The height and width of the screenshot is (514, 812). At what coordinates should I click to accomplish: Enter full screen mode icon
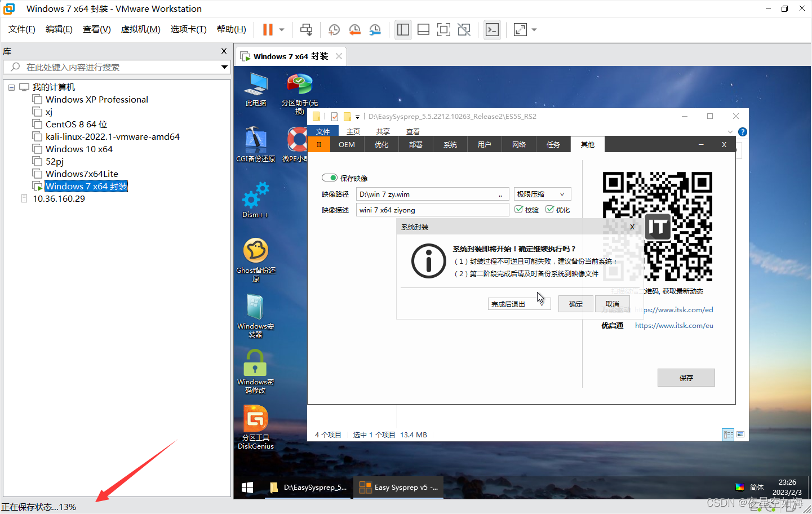point(443,29)
